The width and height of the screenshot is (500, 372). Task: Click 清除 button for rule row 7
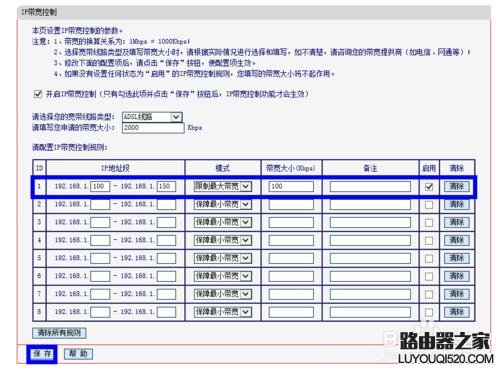point(457,294)
